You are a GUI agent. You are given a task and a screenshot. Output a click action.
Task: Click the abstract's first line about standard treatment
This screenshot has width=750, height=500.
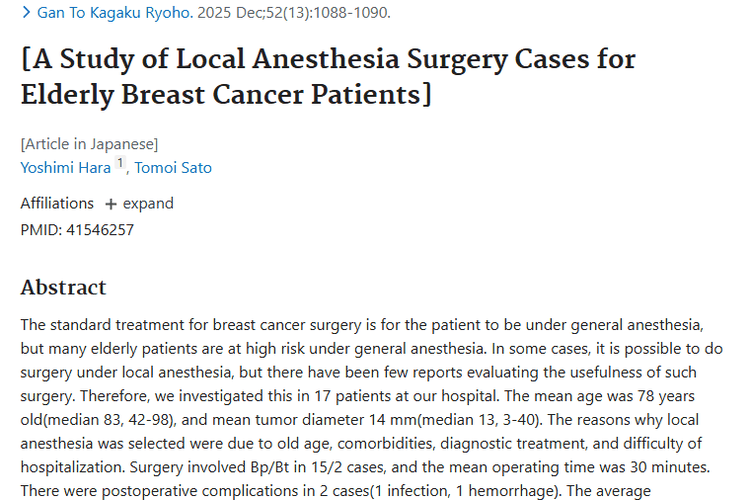pos(370,326)
